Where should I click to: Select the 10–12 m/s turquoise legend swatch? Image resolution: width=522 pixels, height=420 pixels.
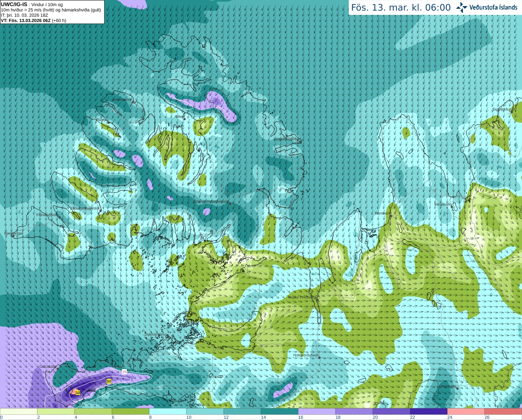[x=205, y=412]
